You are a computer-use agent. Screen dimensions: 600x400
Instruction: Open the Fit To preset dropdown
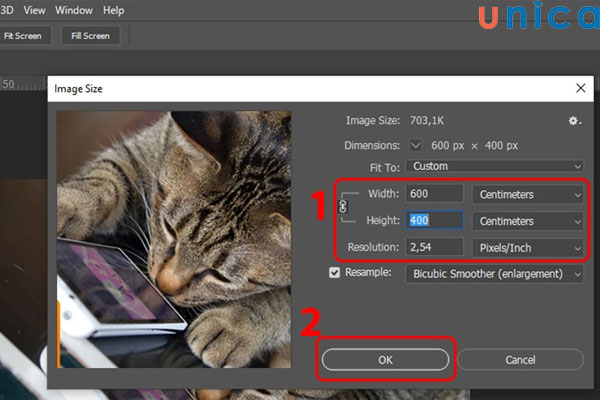click(x=508, y=166)
